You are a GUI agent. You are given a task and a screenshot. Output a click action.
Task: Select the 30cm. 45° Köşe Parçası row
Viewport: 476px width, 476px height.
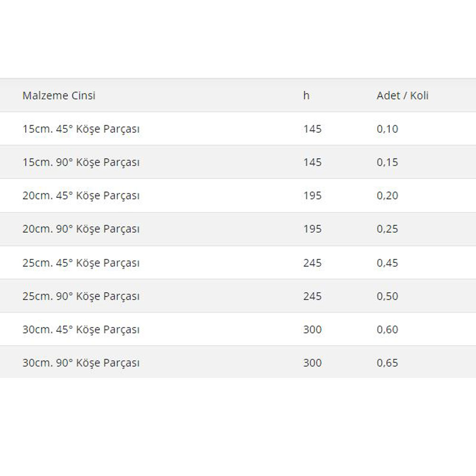[x=238, y=329]
